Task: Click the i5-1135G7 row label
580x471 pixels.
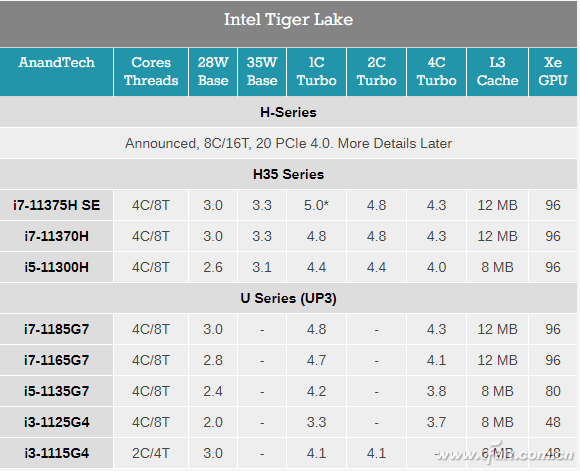Action: click(x=56, y=391)
